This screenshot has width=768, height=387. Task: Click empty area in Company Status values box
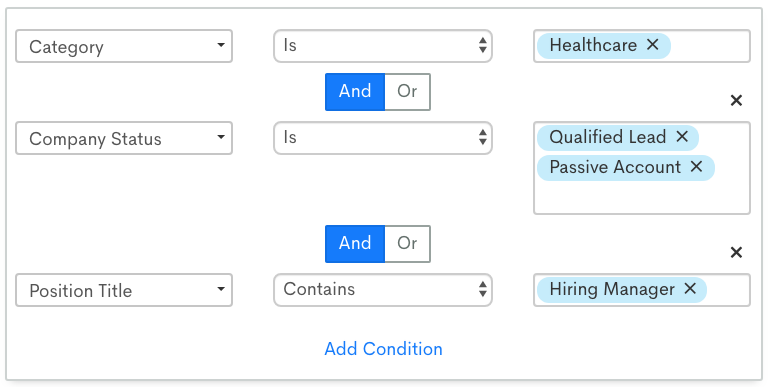click(642, 197)
